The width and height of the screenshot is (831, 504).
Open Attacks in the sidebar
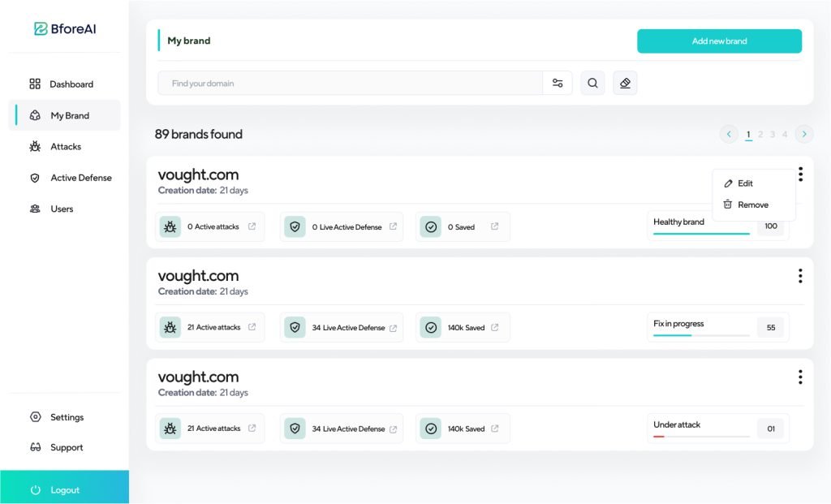66,147
